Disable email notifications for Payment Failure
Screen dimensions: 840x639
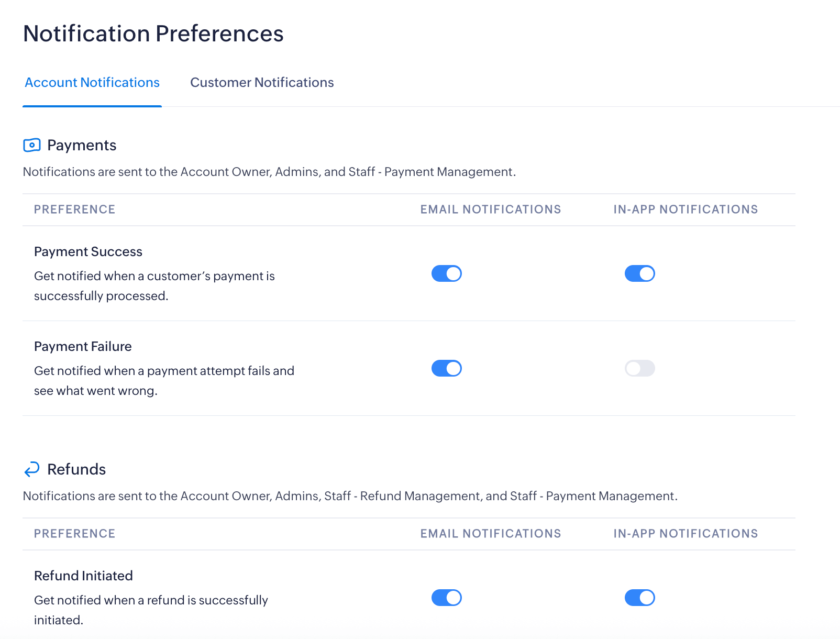click(x=446, y=368)
